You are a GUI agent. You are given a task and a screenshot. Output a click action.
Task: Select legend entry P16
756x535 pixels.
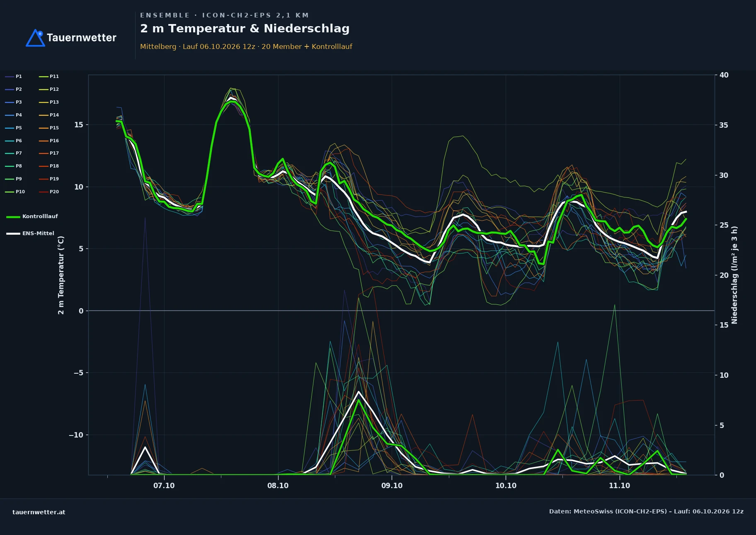[49, 141]
